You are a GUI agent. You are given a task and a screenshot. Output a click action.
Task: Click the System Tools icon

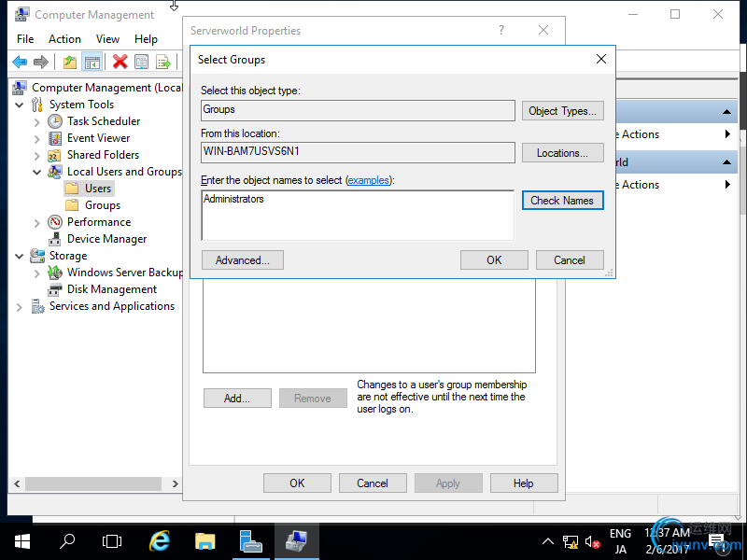[37, 105]
